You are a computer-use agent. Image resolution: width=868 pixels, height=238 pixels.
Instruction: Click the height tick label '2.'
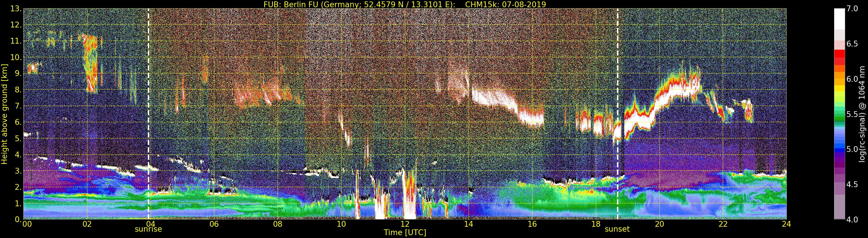[18, 187]
